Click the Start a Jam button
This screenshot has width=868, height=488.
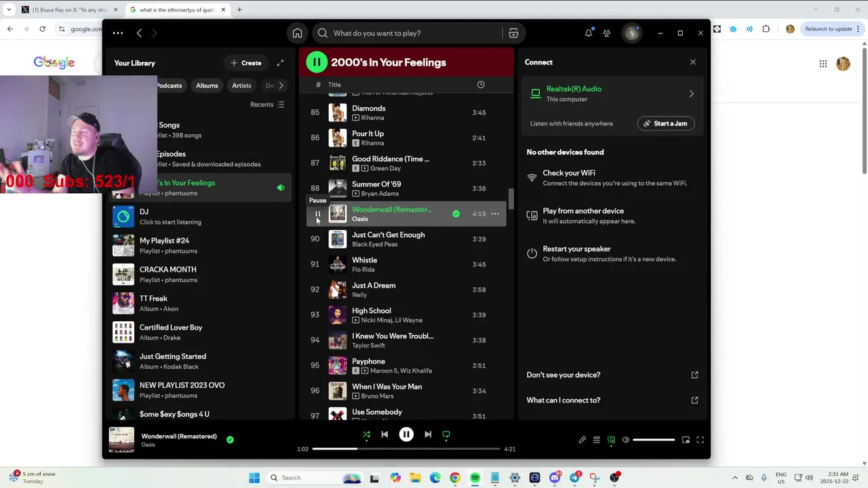[x=666, y=123]
